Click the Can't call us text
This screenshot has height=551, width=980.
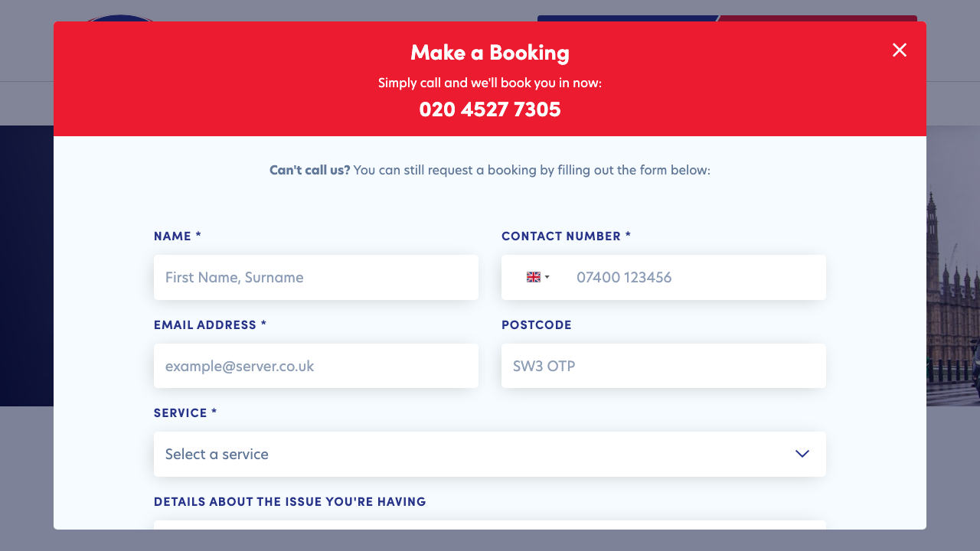click(309, 170)
